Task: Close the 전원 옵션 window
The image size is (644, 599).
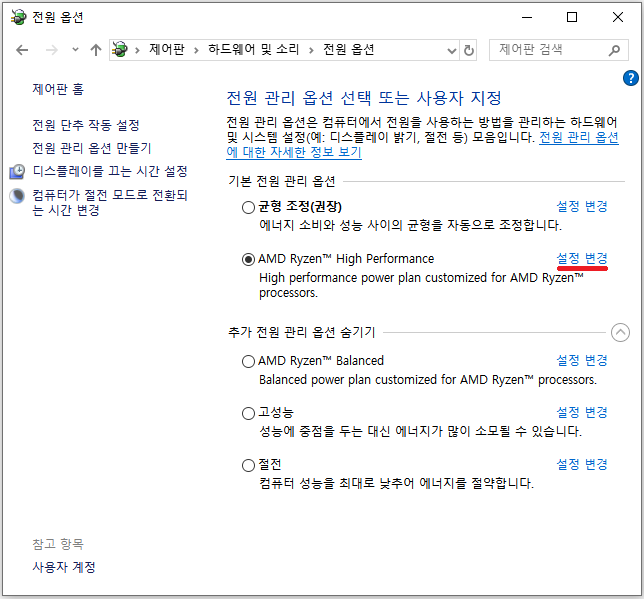Action: point(618,17)
